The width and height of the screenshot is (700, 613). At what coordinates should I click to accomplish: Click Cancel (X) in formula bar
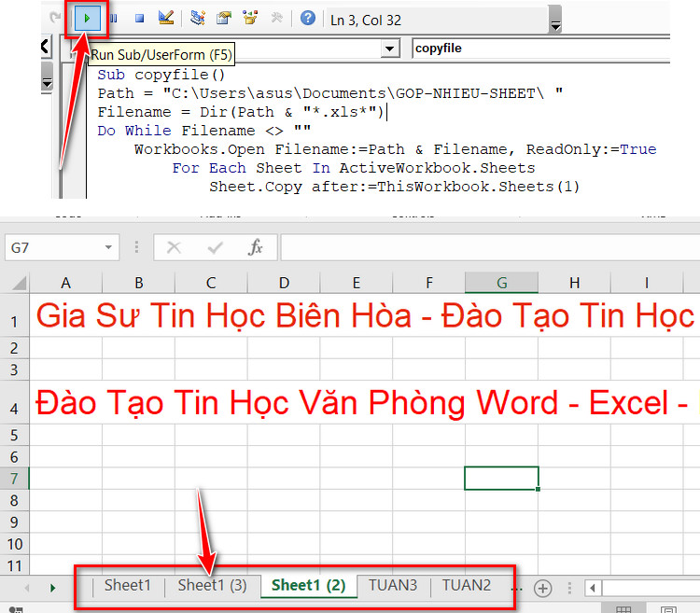click(x=174, y=247)
